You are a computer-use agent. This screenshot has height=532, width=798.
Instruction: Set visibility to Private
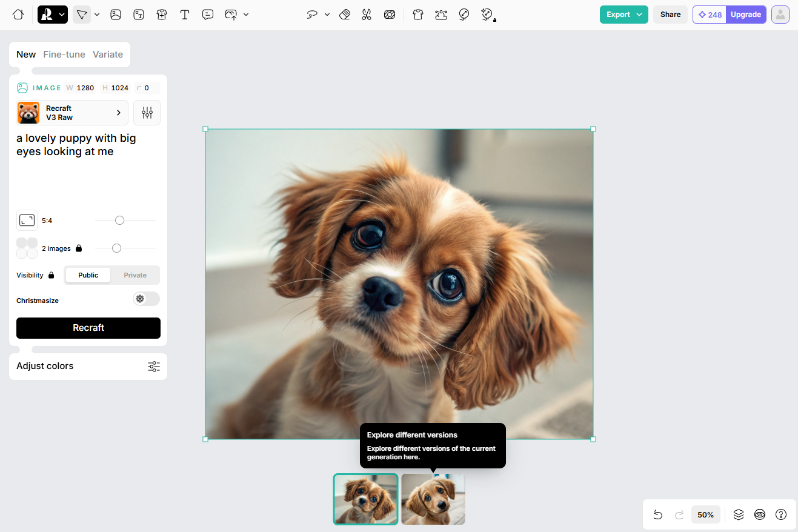click(135, 275)
